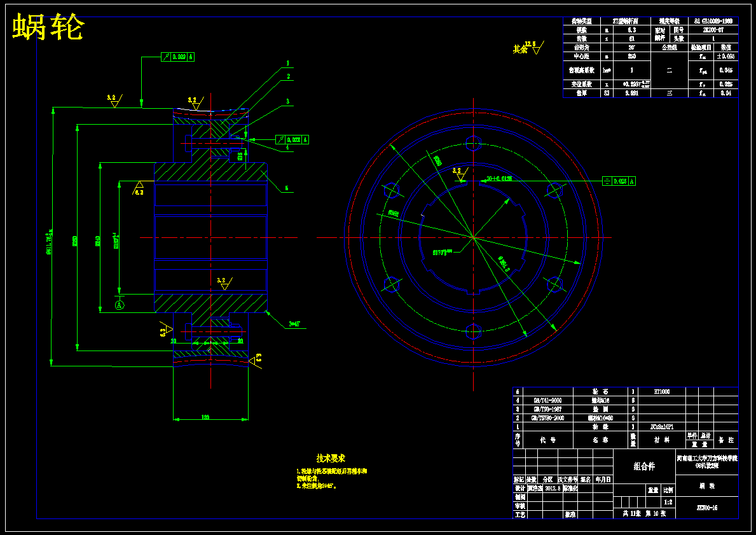Click the bottom hexagonal bolt hole
Image resolution: width=756 pixels, height=535 pixels.
click(474, 332)
